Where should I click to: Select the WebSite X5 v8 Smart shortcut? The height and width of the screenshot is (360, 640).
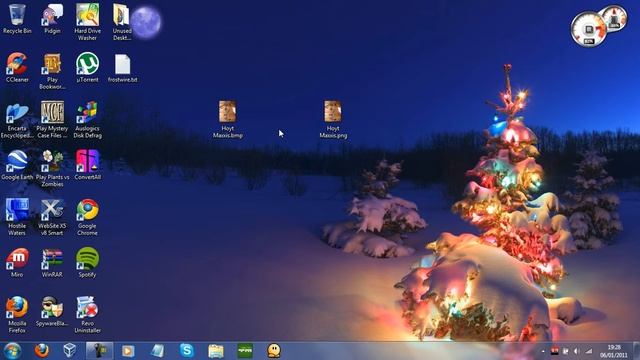52,217
